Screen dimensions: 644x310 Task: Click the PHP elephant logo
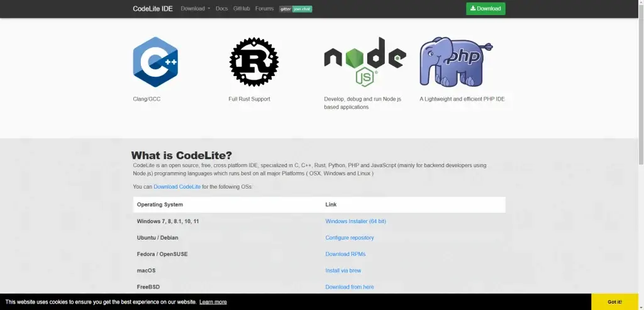(x=456, y=62)
